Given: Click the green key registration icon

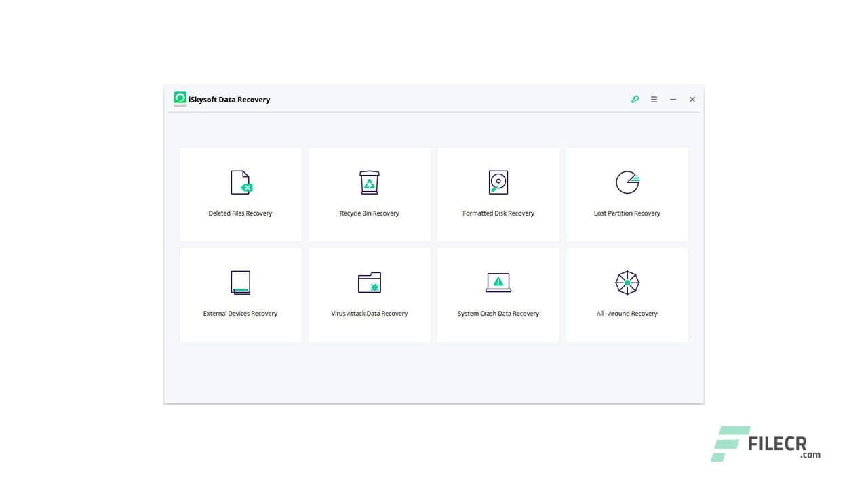Looking at the screenshot, I should point(635,99).
